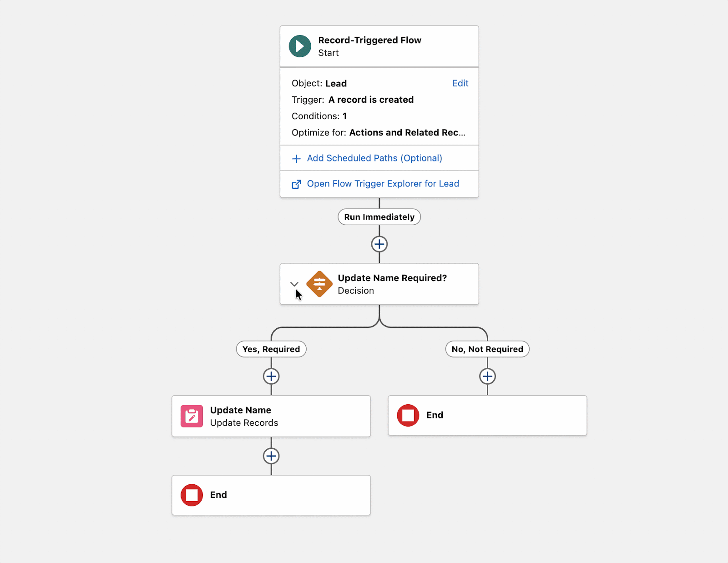The width and height of the screenshot is (728, 563).
Task: Select the No, Not Required outcome label
Action: [x=487, y=349]
